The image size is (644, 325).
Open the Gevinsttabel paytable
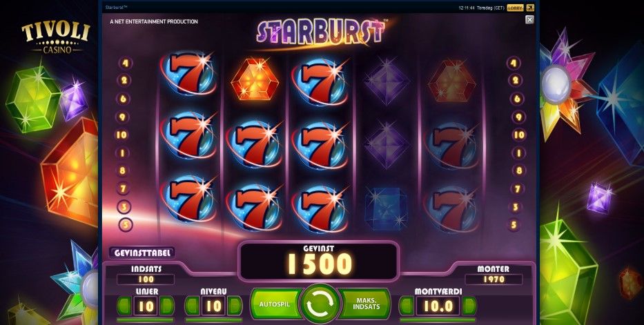tap(142, 253)
